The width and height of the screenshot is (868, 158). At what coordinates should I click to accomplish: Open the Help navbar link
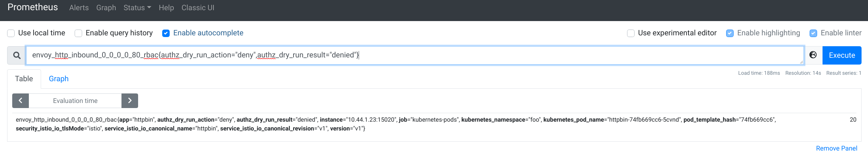(166, 8)
